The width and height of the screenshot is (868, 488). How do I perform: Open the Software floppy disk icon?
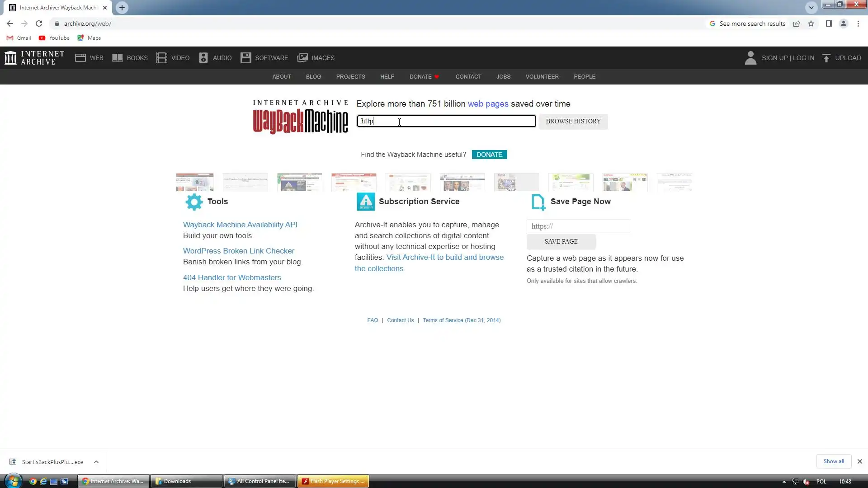coord(245,58)
